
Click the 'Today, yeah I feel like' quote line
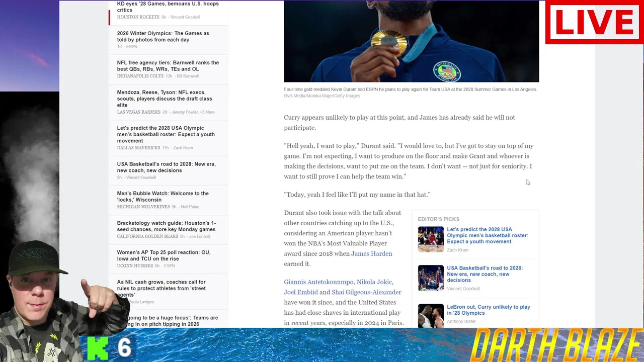357,195
